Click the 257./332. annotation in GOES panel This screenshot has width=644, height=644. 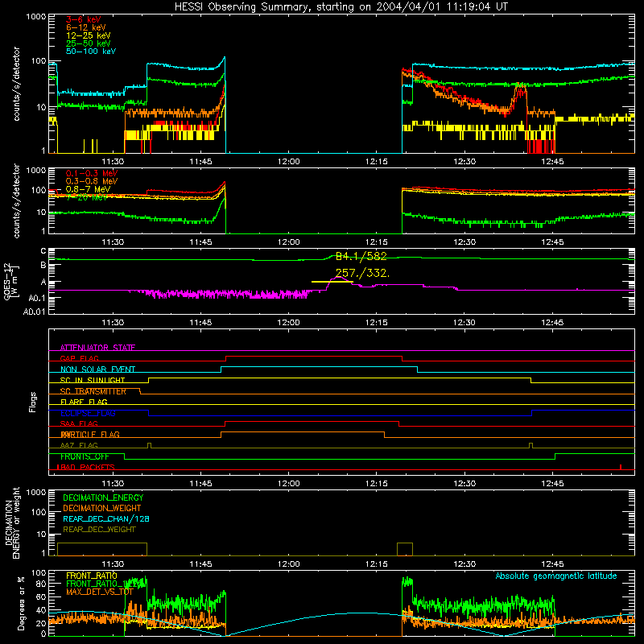pyautogui.click(x=362, y=273)
